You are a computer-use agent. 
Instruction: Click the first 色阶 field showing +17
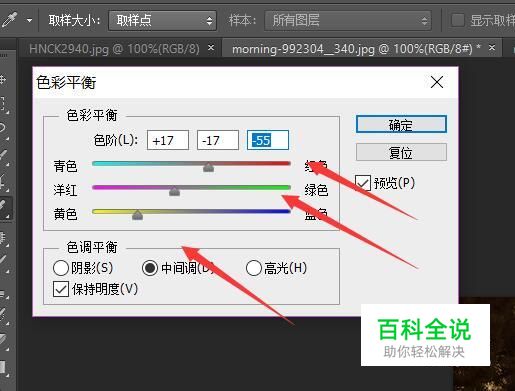(168, 140)
